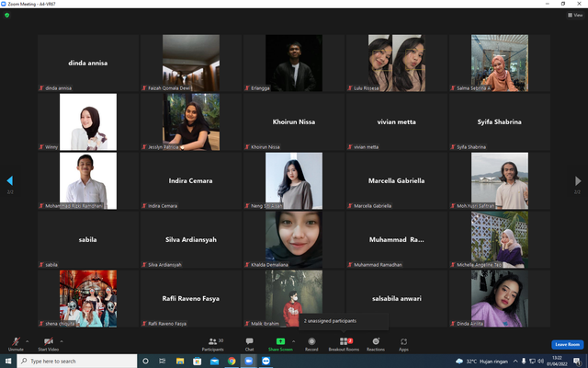This screenshot has height=368, width=588.
Task: Open Breakout Rooms
Action: [x=344, y=343]
